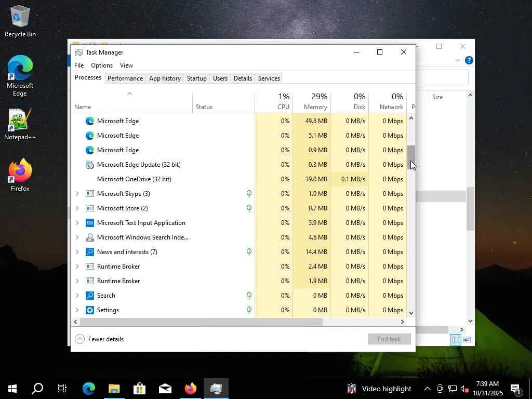Viewport: 532px width, 399px height.
Task: Sort processes by the Disk column header
Action: [350, 101]
